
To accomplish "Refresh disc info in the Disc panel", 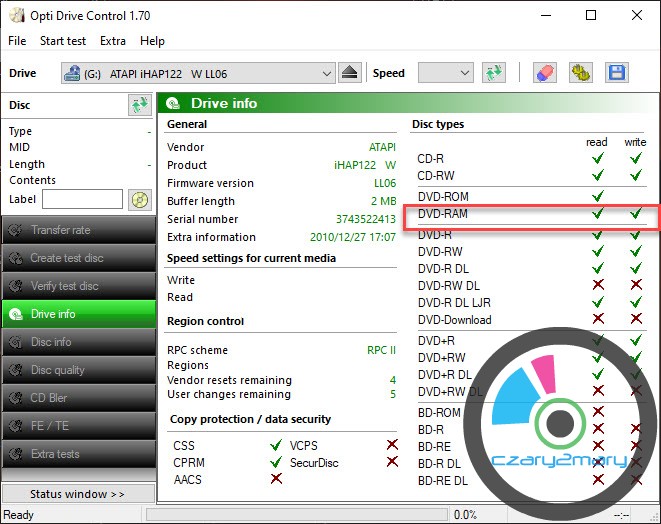I will pyautogui.click(x=139, y=105).
